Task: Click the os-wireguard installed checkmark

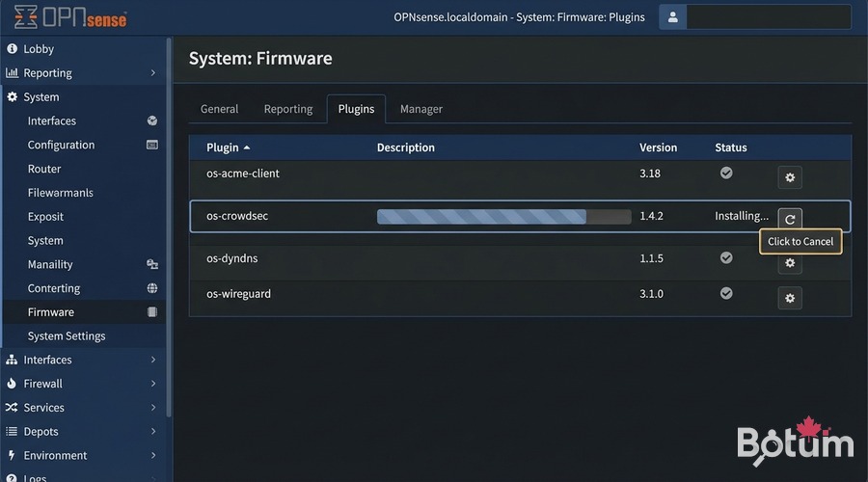Action: click(726, 293)
